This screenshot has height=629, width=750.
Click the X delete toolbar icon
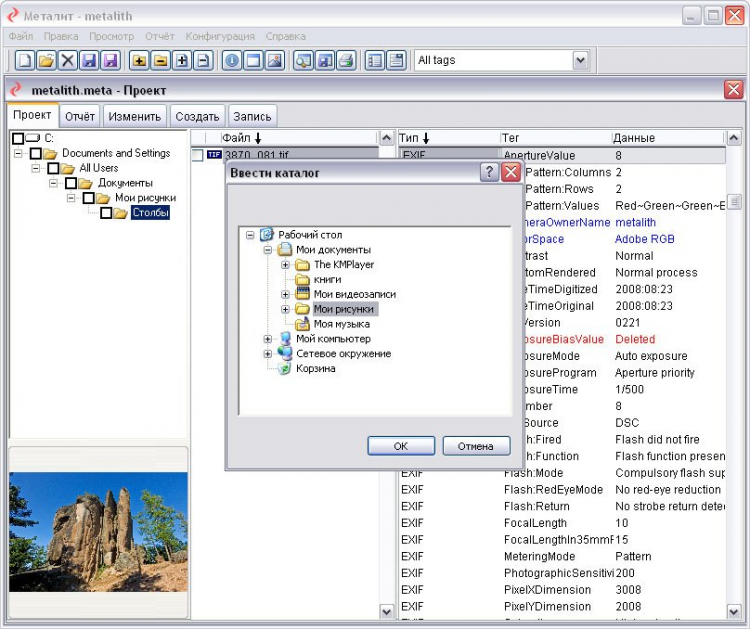(x=68, y=61)
